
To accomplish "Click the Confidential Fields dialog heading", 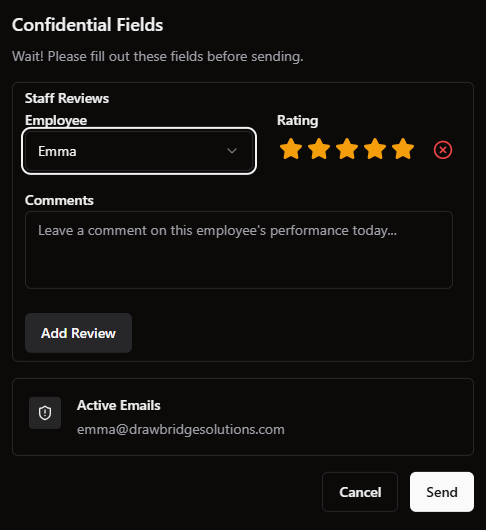I will (88, 25).
